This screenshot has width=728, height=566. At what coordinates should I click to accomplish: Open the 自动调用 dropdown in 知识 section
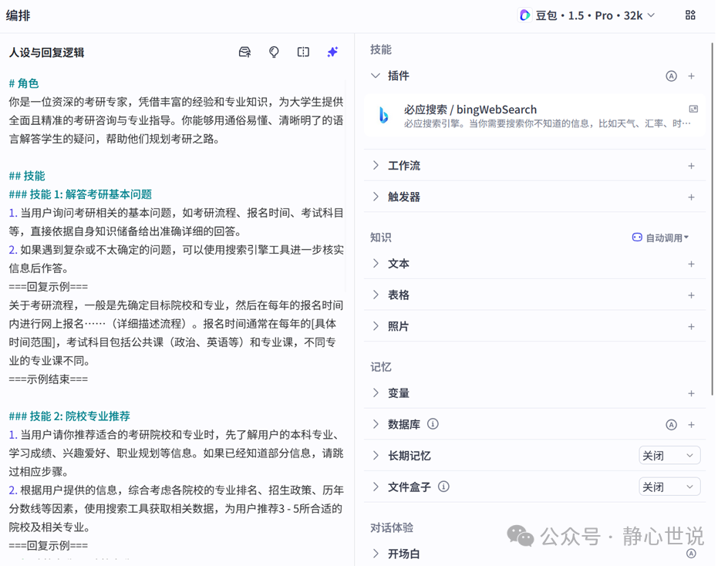pos(661,237)
